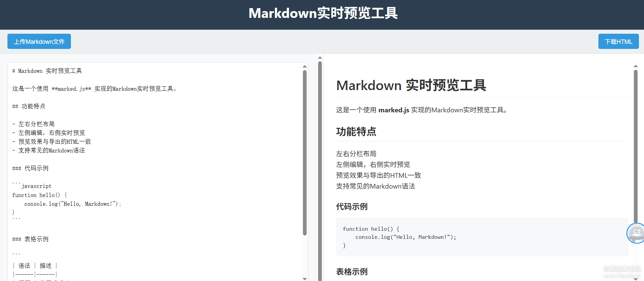644x281 pixels.
Task: Click the page title Markdown实时预览工具
Action: 323,13
